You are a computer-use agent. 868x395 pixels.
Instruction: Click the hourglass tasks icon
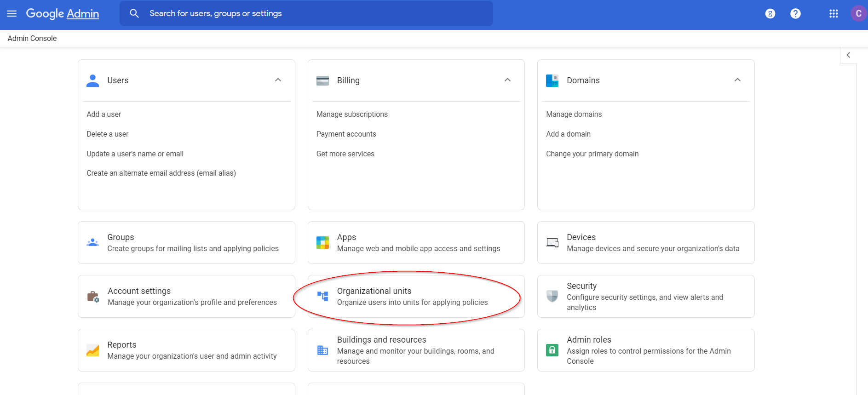[770, 14]
